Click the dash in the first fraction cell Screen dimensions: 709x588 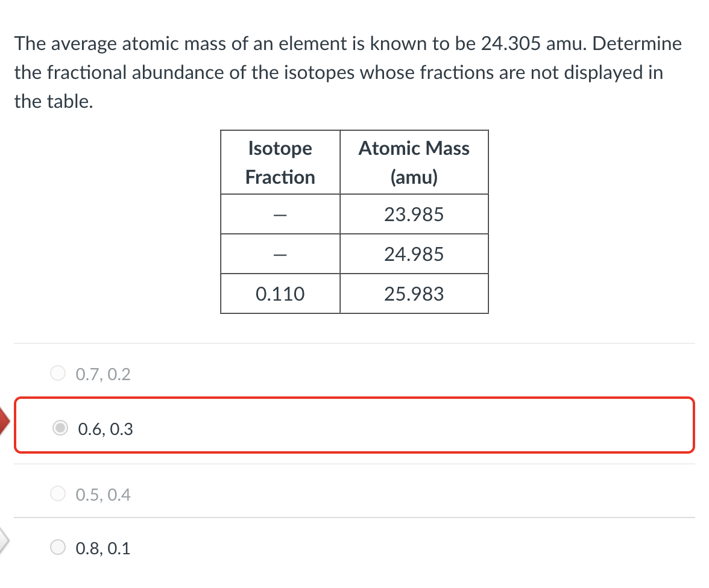coord(280,214)
